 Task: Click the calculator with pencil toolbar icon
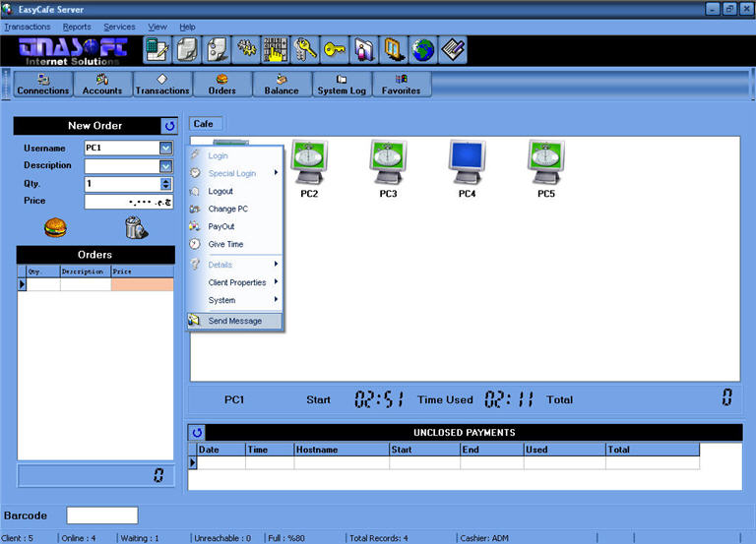tap(157, 50)
